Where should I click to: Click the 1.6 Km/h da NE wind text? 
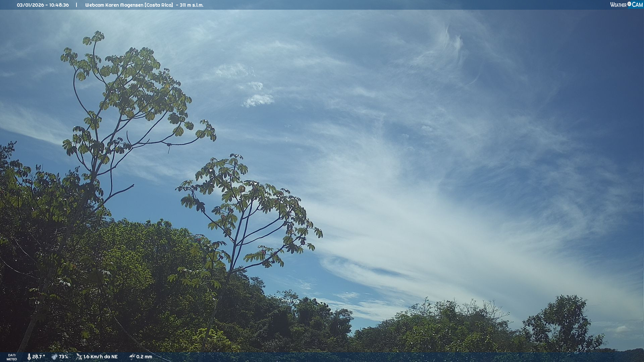(x=100, y=357)
